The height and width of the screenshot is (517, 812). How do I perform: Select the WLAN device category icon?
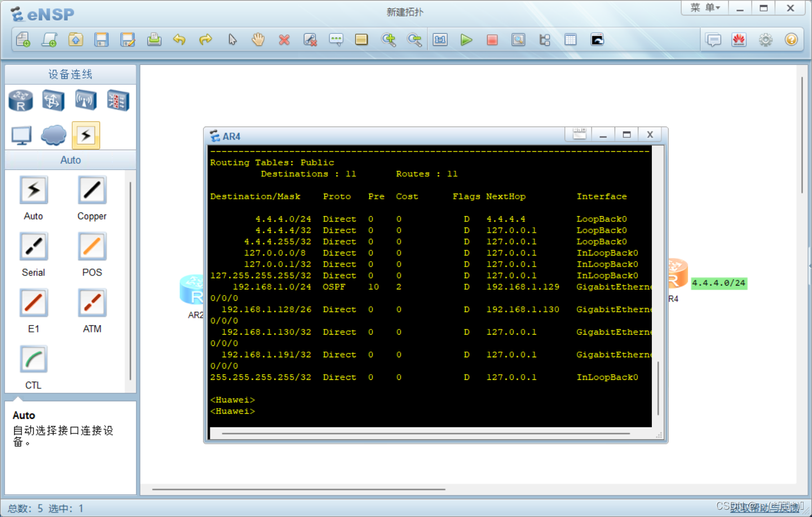(x=86, y=100)
